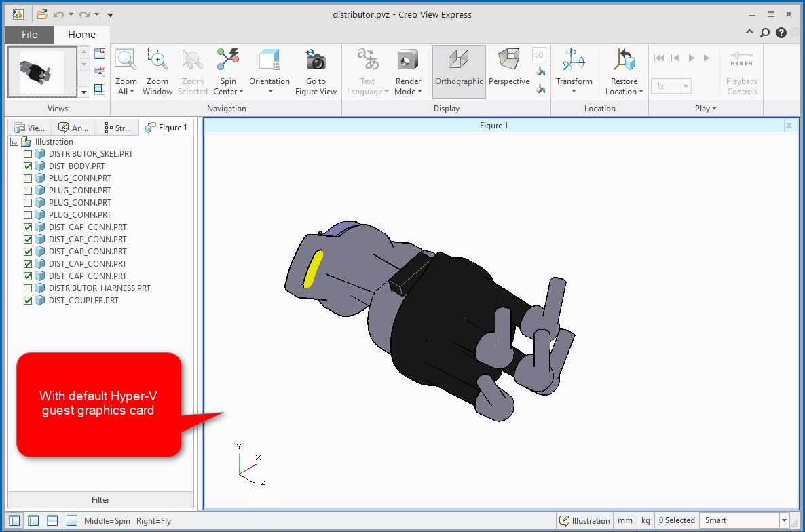
Task: Click the top view-list icon beside thumbnail
Action: (100, 54)
